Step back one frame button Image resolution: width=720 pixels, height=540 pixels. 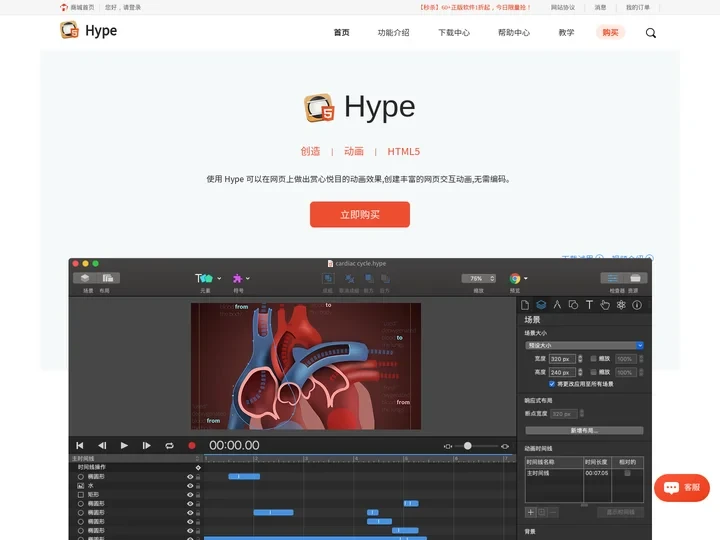coord(102,445)
